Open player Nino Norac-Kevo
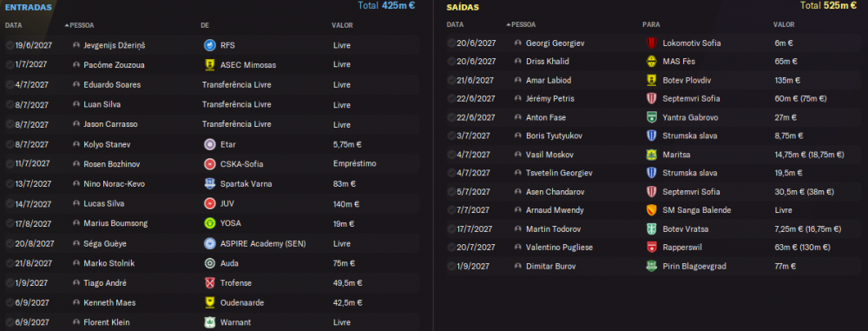The width and height of the screenshot is (868, 331). pyautogui.click(x=114, y=183)
